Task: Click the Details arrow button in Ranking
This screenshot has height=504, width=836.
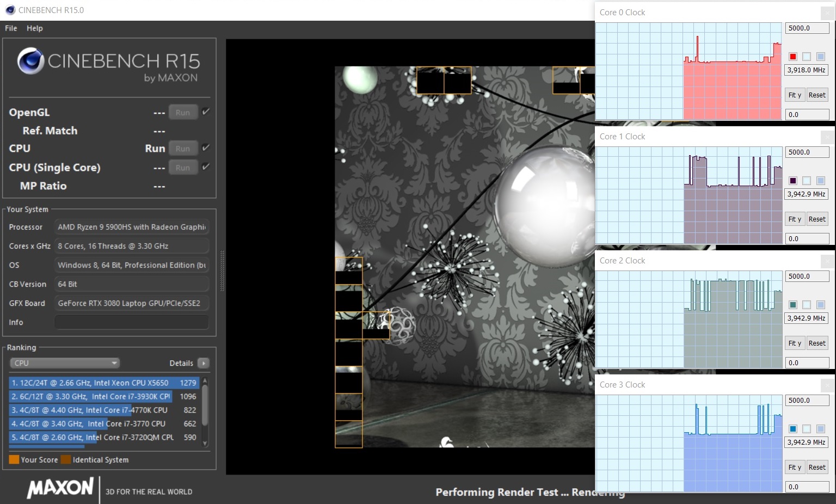Action: [x=203, y=363]
